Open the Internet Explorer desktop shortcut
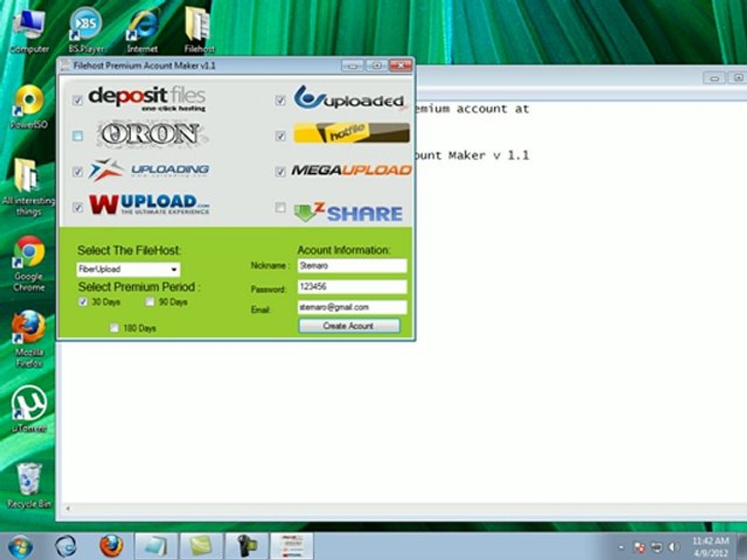The height and width of the screenshot is (560, 747). click(x=142, y=30)
